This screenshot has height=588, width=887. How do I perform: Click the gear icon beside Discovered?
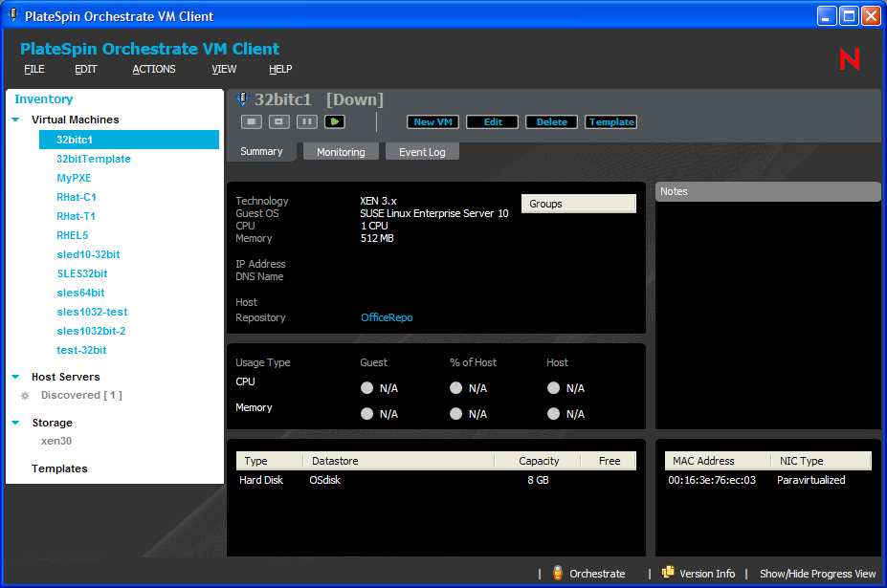(x=25, y=396)
